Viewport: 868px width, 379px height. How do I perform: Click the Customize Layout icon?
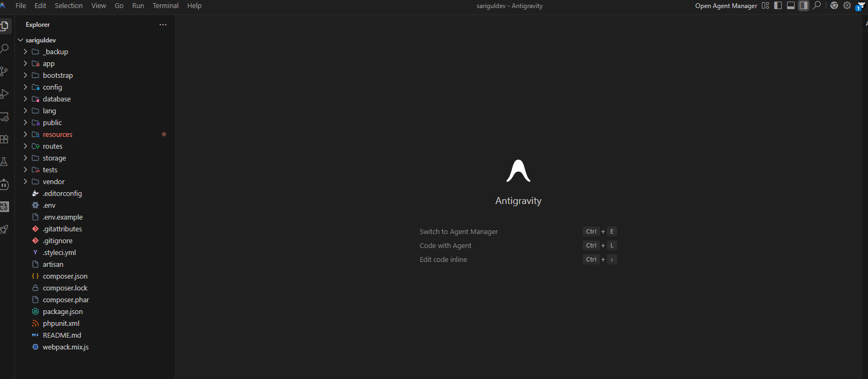click(765, 5)
